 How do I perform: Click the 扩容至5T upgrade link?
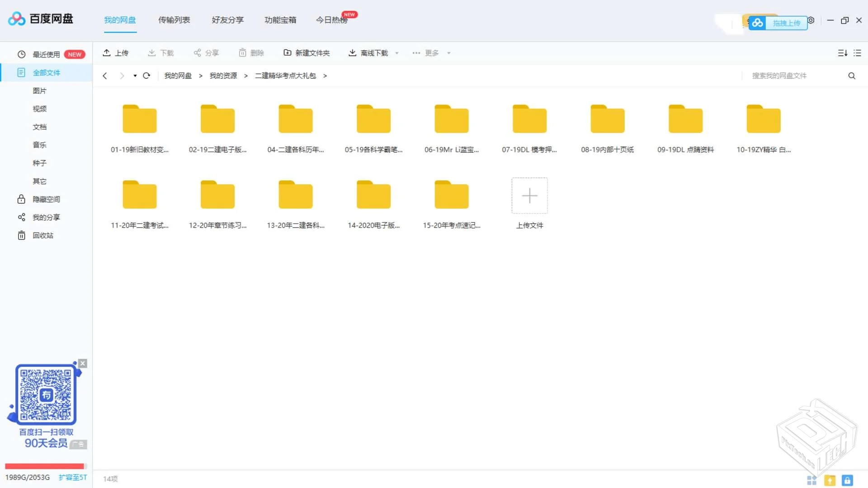click(x=73, y=477)
